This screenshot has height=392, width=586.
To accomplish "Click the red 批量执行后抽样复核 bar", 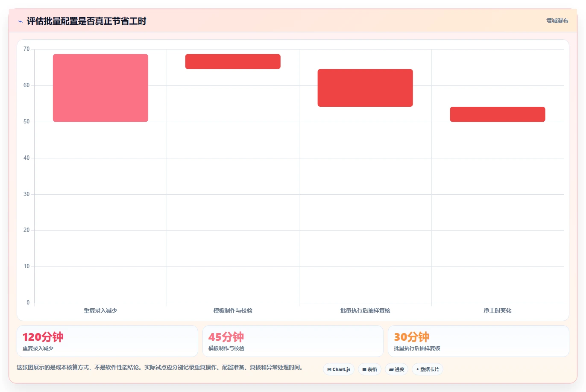I will pyautogui.click(x=365, y=88).
